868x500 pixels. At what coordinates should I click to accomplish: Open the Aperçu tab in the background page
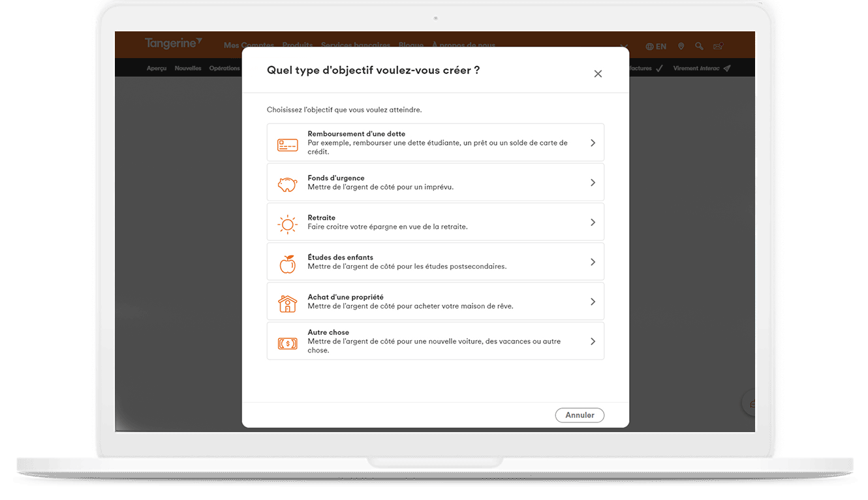(x=157, y=68)
